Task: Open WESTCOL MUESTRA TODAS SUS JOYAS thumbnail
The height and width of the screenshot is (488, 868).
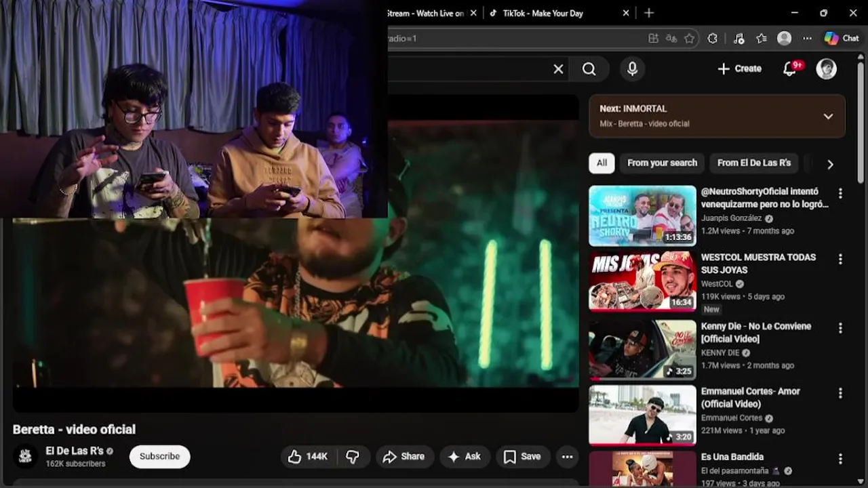Action: tap(642, 281)
